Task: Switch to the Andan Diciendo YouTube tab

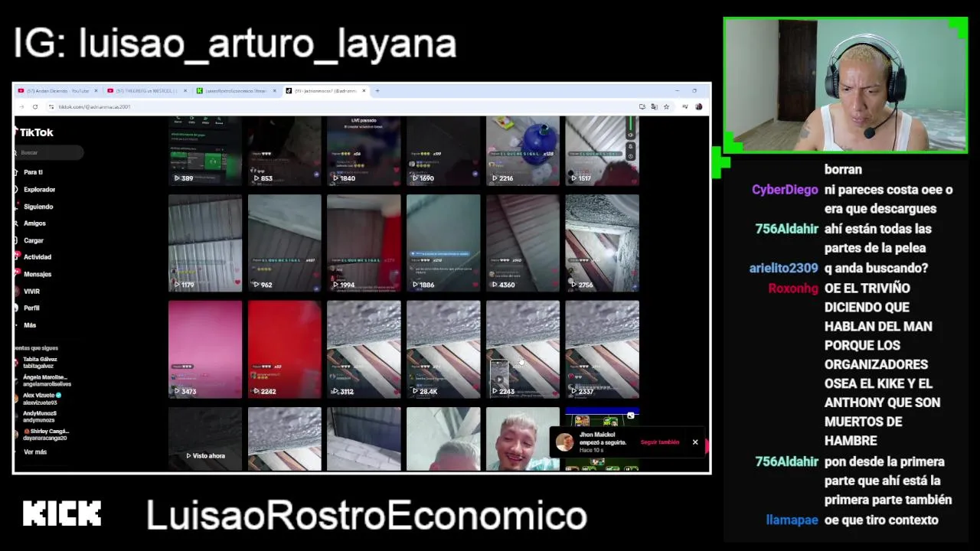Action: click(x=57, y=91)
